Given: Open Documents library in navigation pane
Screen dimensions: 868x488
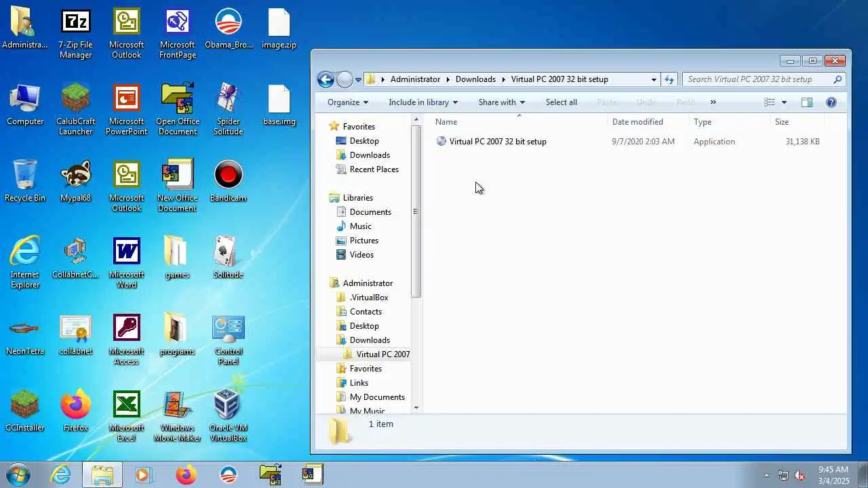Looking at the screenshot, I should tap(370, 212).
